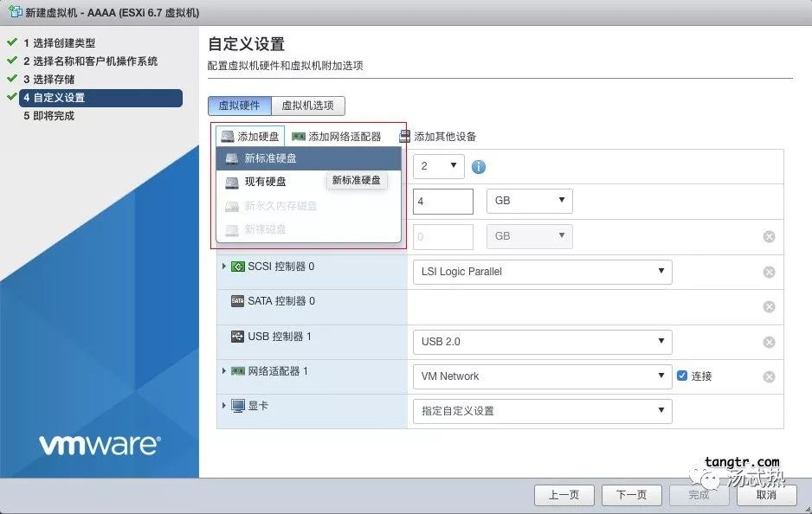Click the 取消 (Cancel) button
Viewport: 812px width, 514px height.
pos(766,495)
